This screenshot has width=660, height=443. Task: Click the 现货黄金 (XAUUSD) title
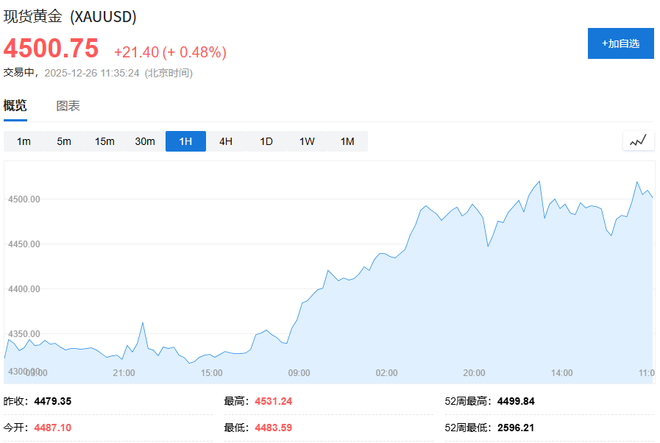(x=70, y=18)
